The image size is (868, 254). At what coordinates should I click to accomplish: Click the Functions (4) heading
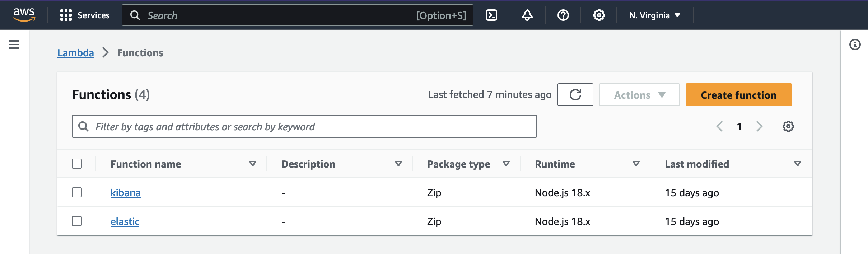(111, 94)
